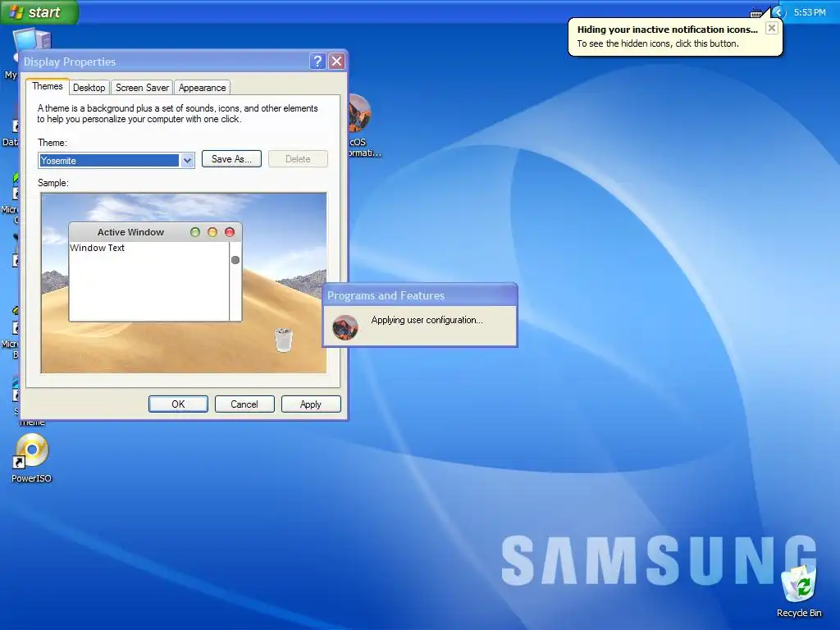Switch to the Appearance tab
The image size is (840, 630).
click(x=202, y=87)
